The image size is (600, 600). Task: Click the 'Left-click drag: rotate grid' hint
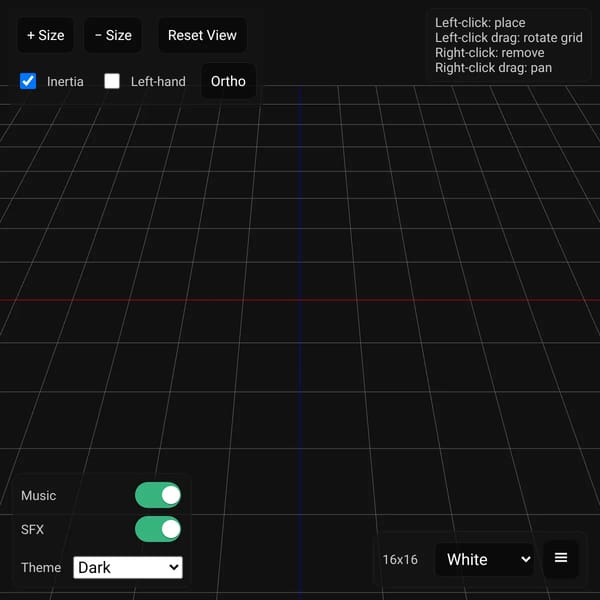click(x=509, y=38)
